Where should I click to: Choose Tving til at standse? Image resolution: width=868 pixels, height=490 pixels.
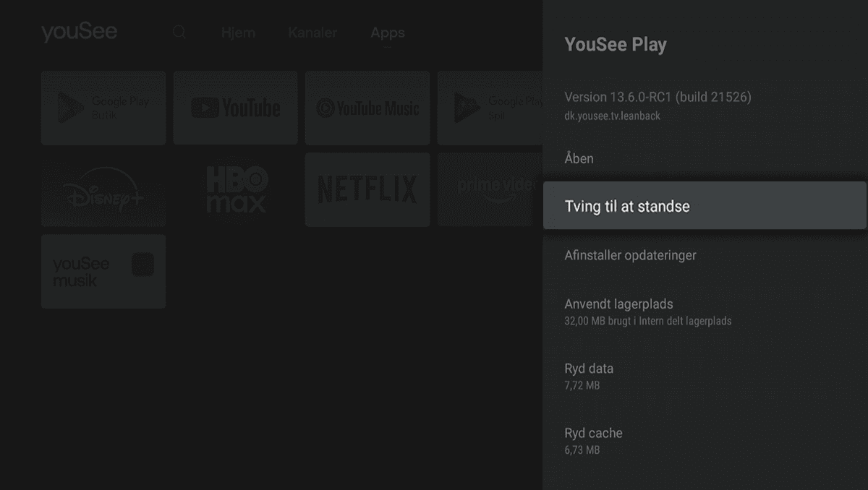[x=704, y=206]
